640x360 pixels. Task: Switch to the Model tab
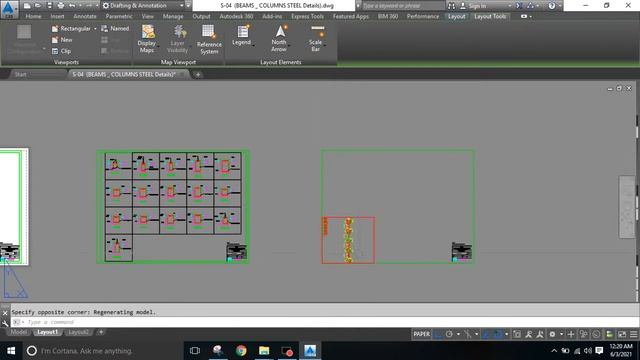click(x=18, y=332)
